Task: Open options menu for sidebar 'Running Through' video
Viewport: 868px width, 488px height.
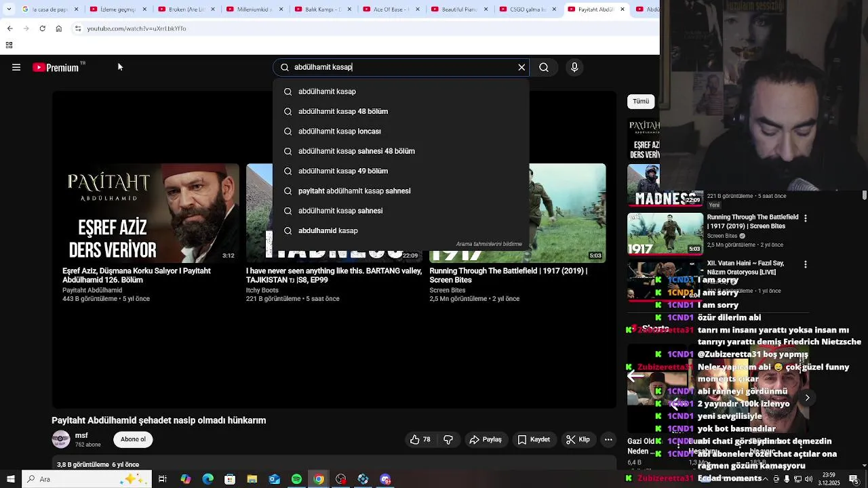Action: [806, 218]
